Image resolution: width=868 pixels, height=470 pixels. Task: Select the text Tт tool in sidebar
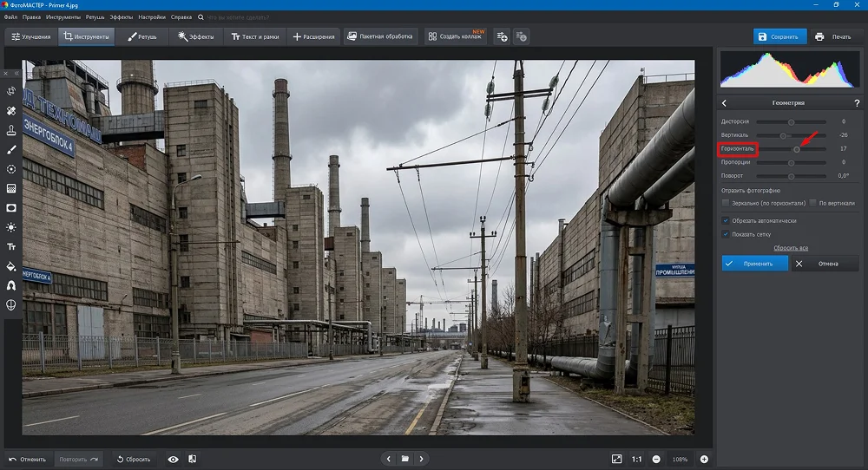click(x=11, y=246)
